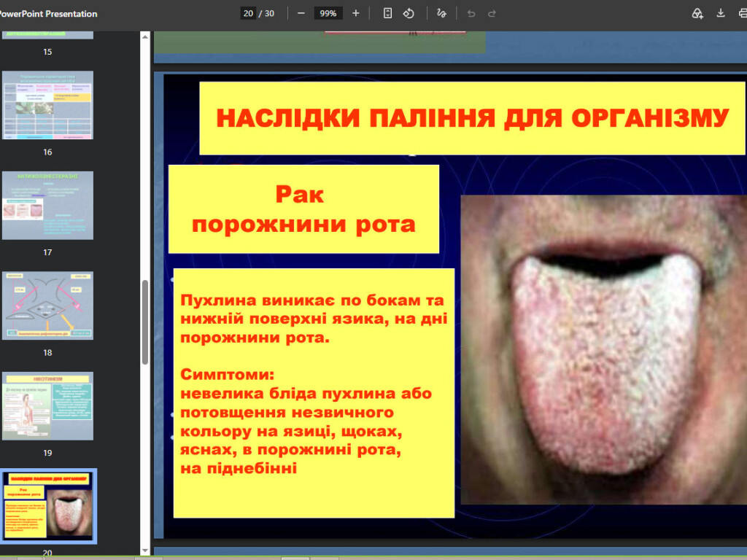This screenshot has height=560, width=747.
Task: Click the total page count "30"
Action: pyautogui.click(x=269, y=13)
